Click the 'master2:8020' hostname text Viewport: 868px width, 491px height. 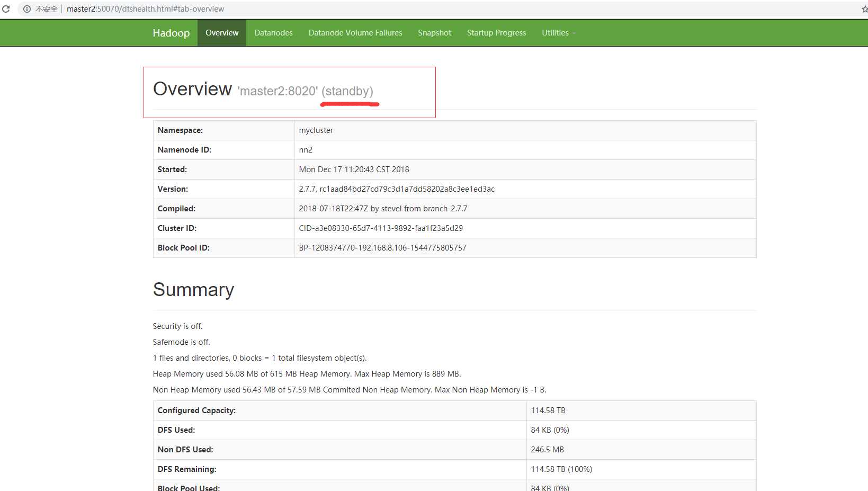tap(278, 91)
